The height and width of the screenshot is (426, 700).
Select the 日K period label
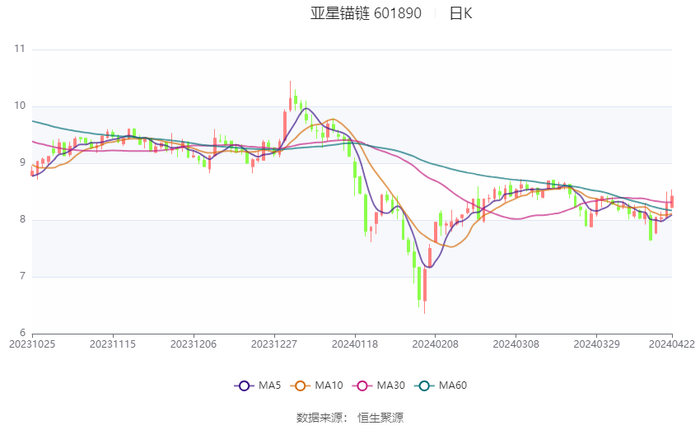point(460,14)
